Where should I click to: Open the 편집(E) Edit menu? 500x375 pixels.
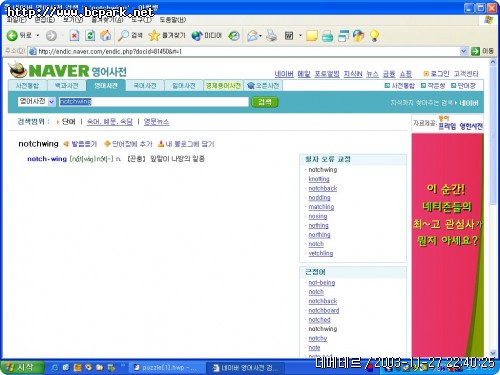tap(45, 20)
